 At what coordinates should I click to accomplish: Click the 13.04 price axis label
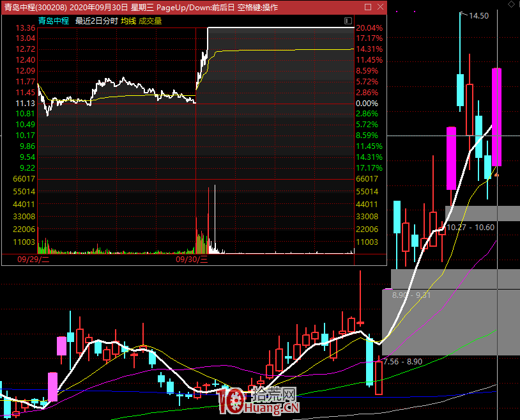tap(26, 38)
